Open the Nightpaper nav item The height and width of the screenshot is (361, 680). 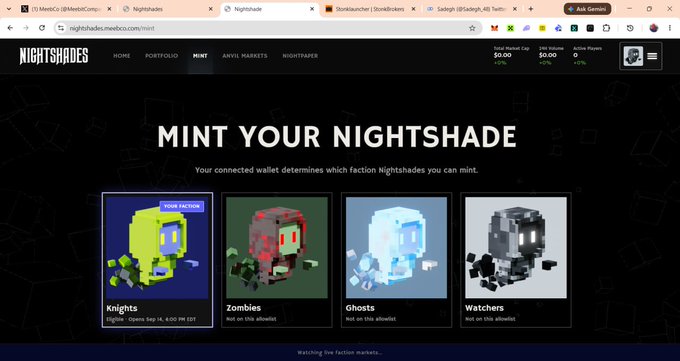tap(300, 56)
